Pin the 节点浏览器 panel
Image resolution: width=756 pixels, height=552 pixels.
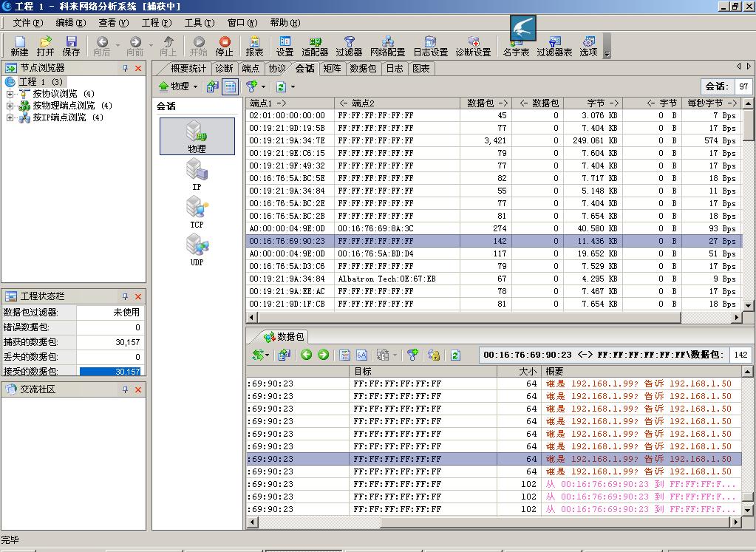click(x=125, y=68)
